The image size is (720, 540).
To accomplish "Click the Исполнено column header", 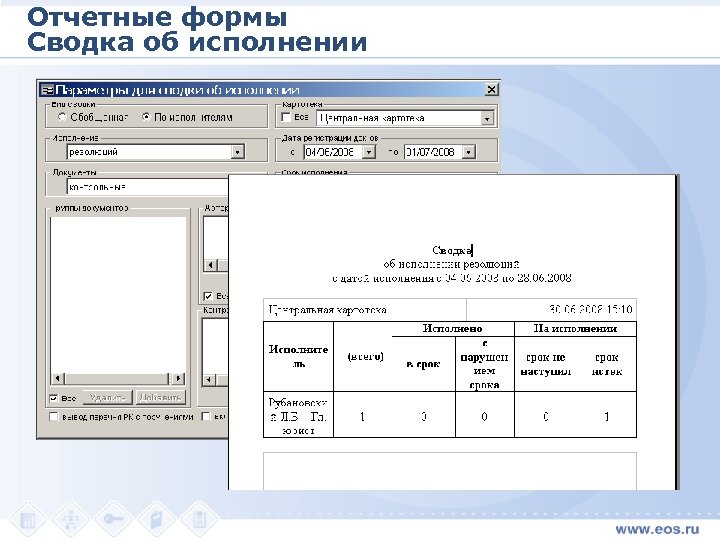I will [452, 329].
